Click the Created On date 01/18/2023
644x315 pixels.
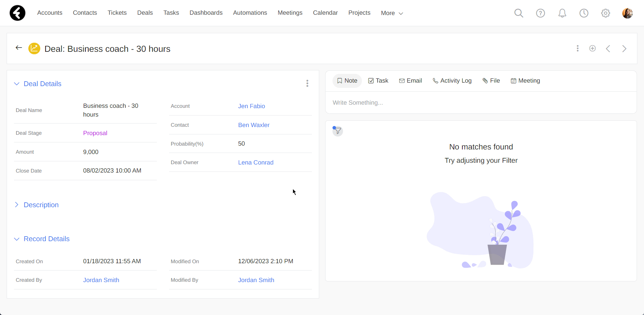[112, 261]
